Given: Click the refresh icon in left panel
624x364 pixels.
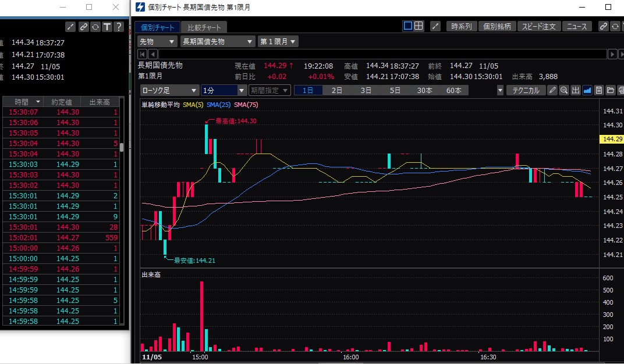Looking at the screenshot, I should tap(95, 27).
